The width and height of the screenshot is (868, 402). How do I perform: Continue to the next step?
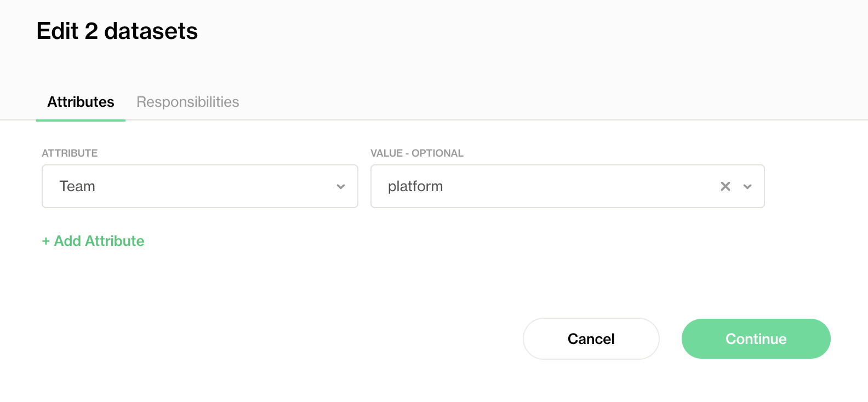pos(756,339)
